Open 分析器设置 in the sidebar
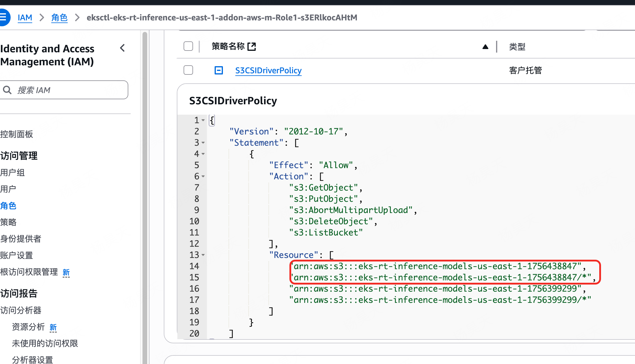 pyautogui.click(x=33, y=360)
